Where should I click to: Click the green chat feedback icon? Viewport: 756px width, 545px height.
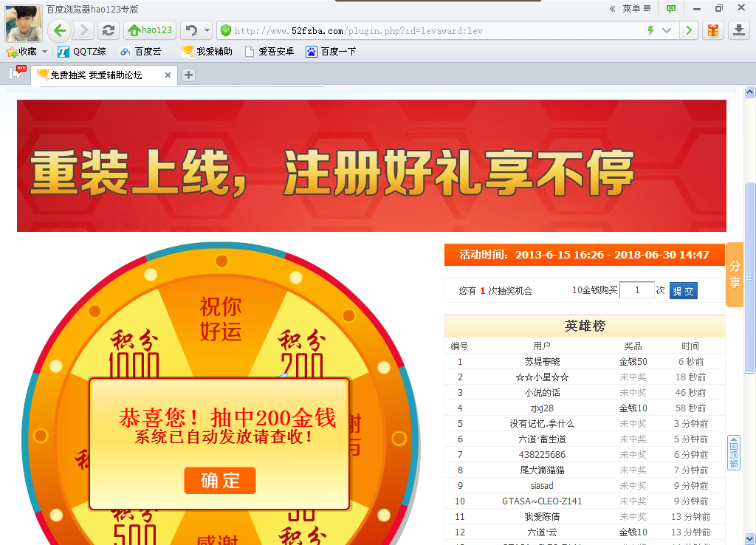[670, 8]
